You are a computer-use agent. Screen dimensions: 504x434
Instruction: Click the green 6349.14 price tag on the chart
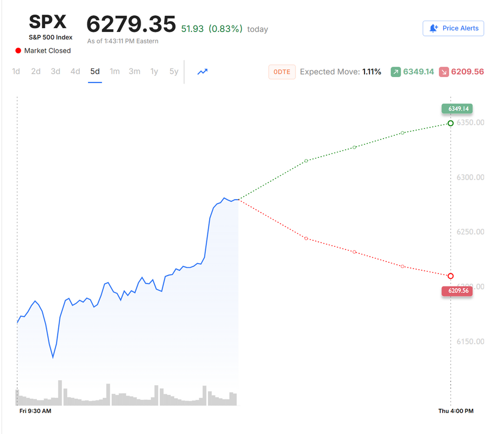[457, 108]
